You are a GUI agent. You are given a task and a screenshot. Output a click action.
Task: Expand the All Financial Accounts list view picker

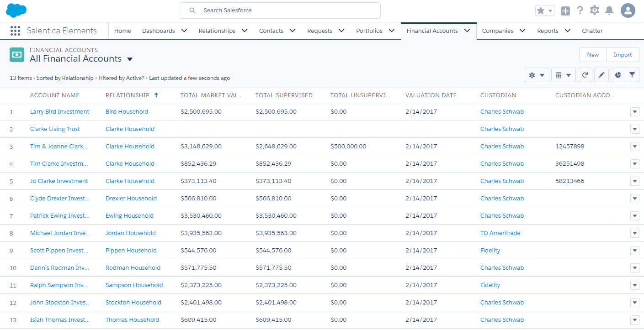(130, 59)
